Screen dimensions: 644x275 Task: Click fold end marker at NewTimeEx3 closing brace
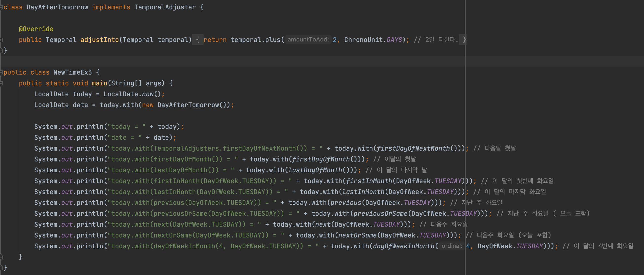click(x=1, y=268)
